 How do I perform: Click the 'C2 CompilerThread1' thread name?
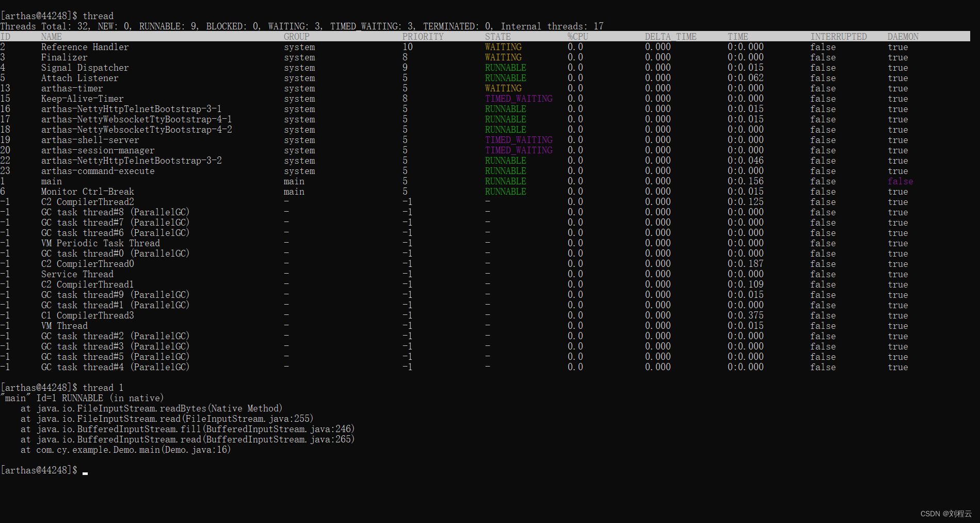click(x=88, y=284)
